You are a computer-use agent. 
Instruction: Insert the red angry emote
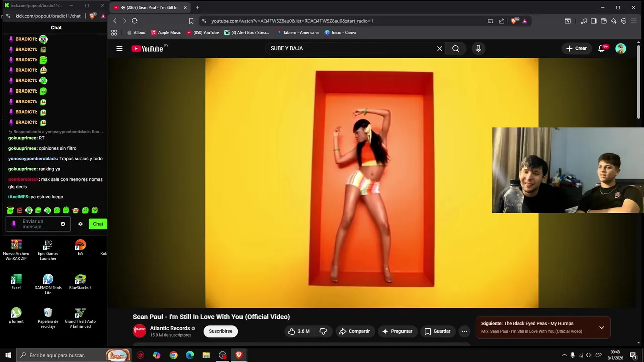tap(20, 210)
